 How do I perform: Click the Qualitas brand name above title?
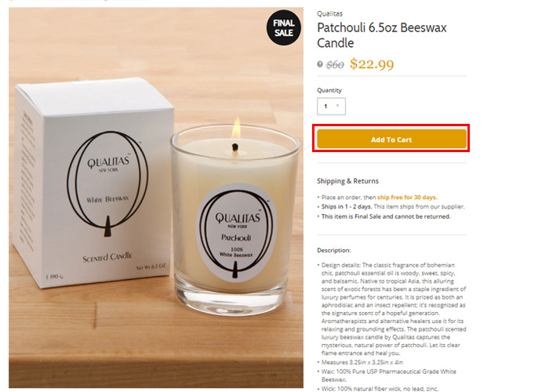point(330,13)
